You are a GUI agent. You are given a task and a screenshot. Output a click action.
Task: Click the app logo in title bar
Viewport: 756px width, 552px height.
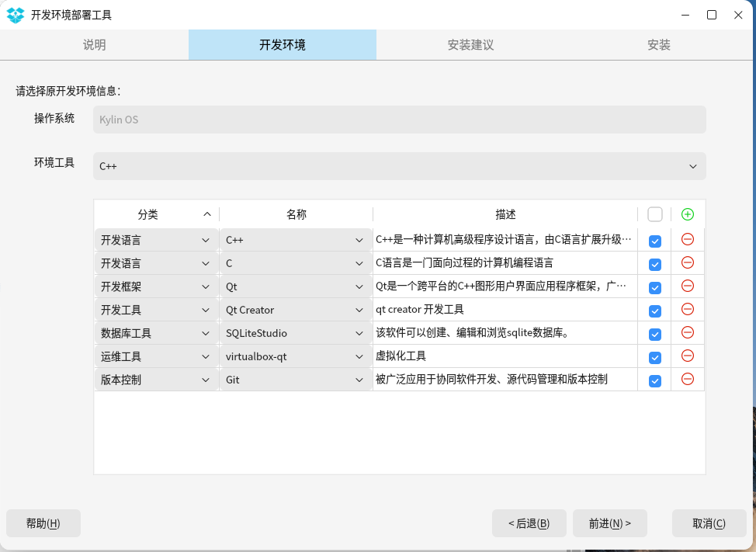click(x=15, y=15)
